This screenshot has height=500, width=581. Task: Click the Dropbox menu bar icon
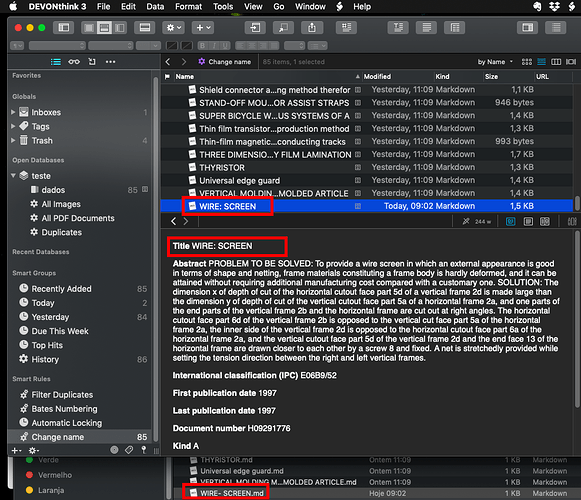[x=554, y=7]
